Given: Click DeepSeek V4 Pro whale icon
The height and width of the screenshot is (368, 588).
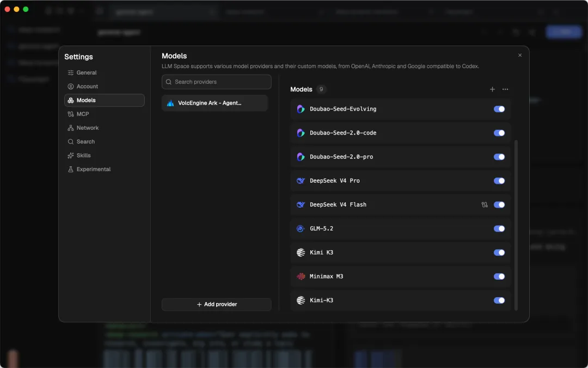Looking at the screenshot, I should [301, 180].
